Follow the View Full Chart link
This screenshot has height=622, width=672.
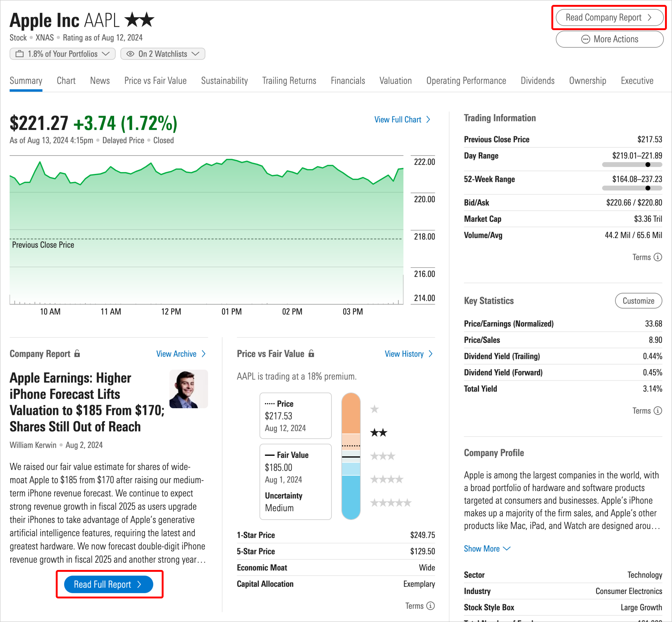[x=402, y=119]
